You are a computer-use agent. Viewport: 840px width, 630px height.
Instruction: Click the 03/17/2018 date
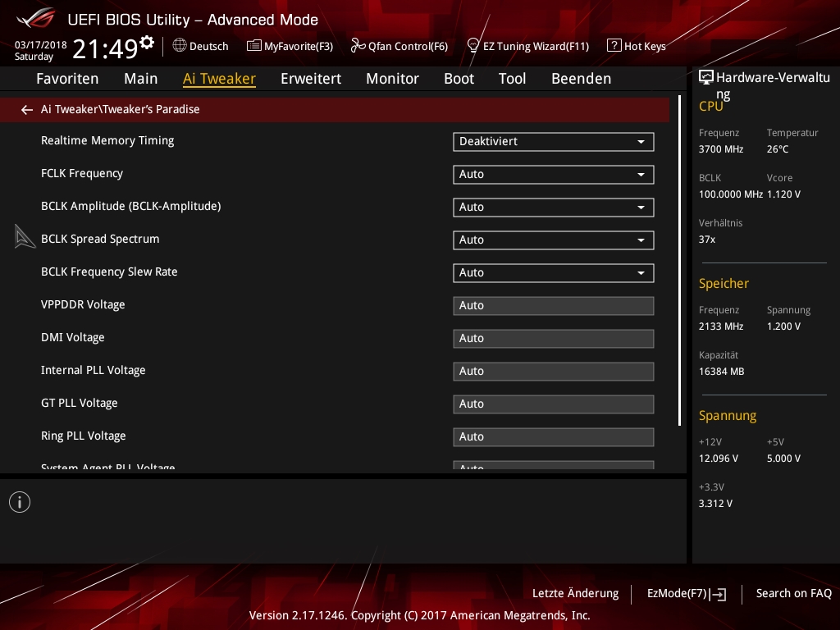tap(41, 45)
